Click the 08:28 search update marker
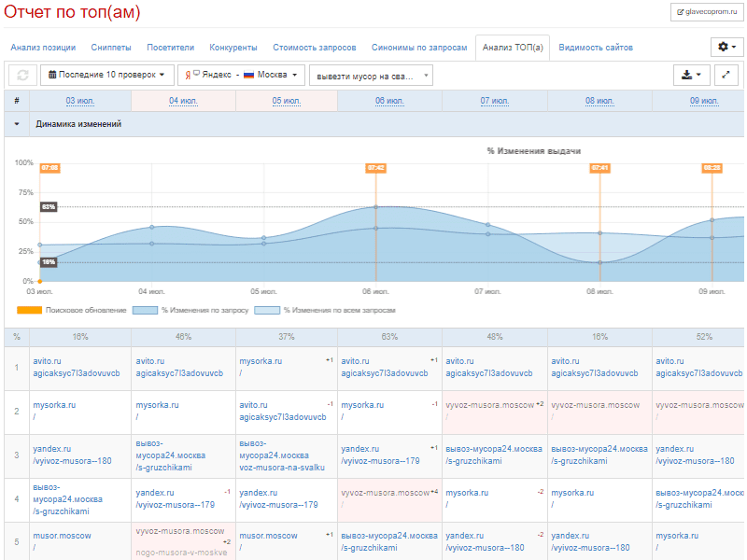 712,168
